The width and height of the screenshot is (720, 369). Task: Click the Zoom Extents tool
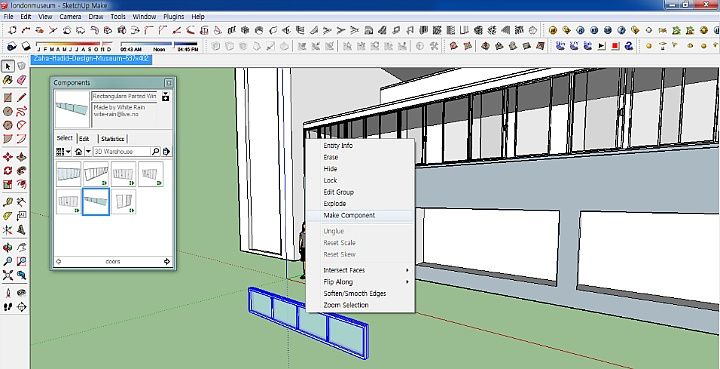tap(8, 275)
